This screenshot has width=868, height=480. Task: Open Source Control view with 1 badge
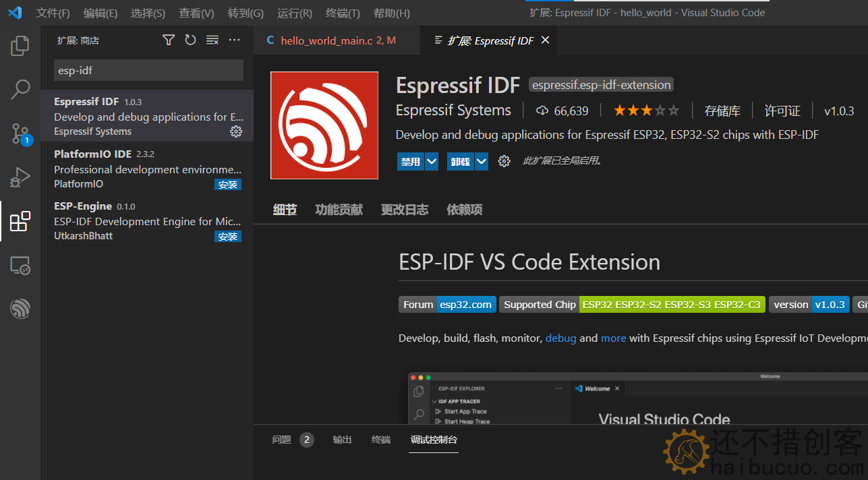pyautogui.click(x=20, y=133)
